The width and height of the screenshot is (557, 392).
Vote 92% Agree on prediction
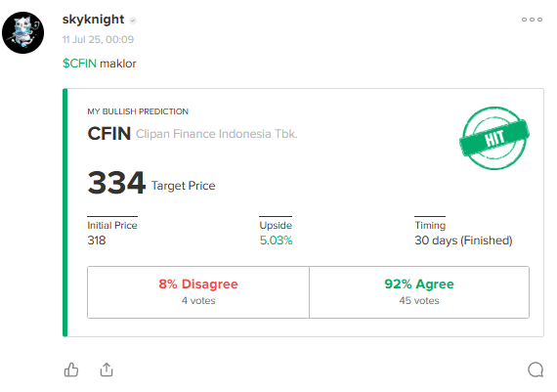coord(419,292)
